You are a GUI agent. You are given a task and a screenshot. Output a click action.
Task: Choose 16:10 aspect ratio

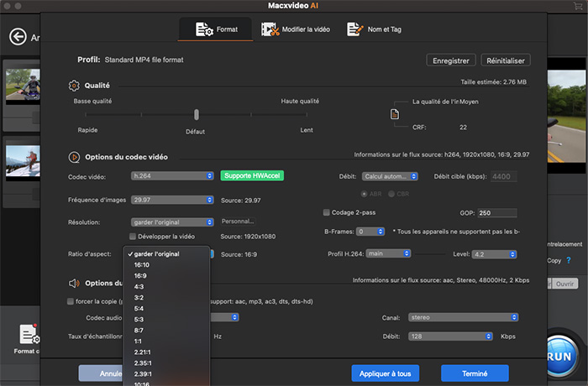tap(165, 265)
